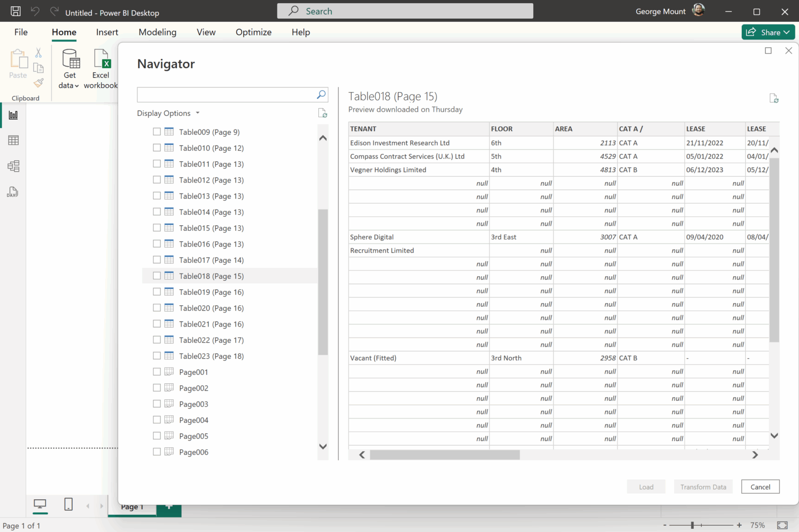Open Model view in left sidebar
Screen dimensions: 799x532
pyautogui.click(x=14, y=166)
